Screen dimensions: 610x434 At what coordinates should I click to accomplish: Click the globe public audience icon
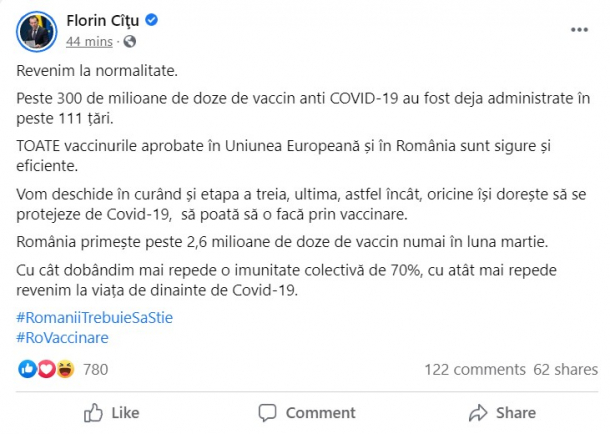tap(131, 42)
